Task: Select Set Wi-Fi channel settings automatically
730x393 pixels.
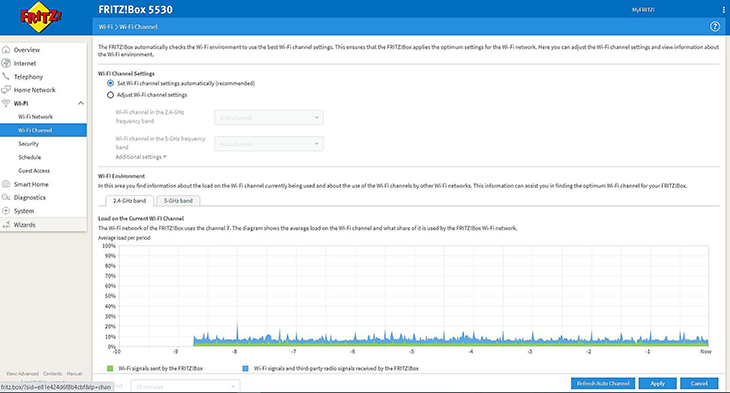Action: 110,83
